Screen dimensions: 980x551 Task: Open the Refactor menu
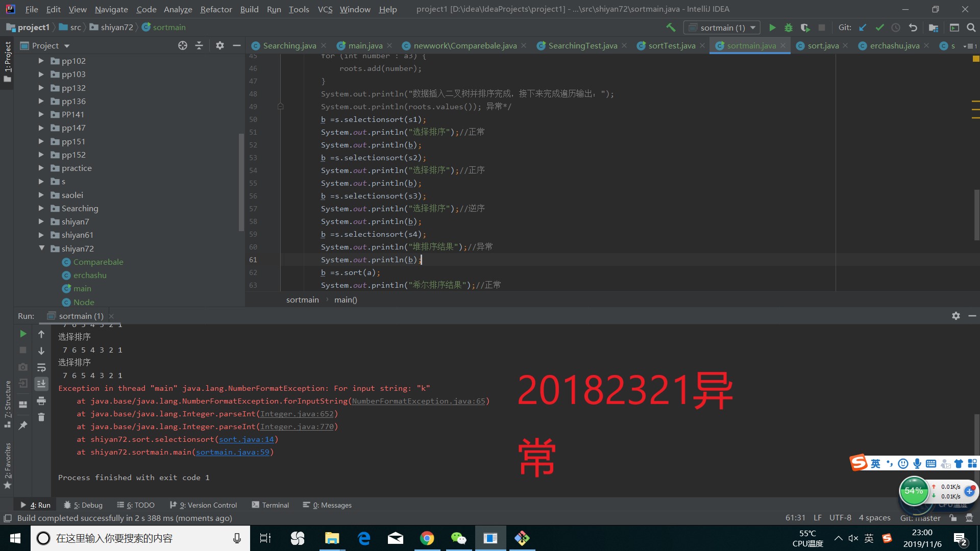tap(216, 9)
